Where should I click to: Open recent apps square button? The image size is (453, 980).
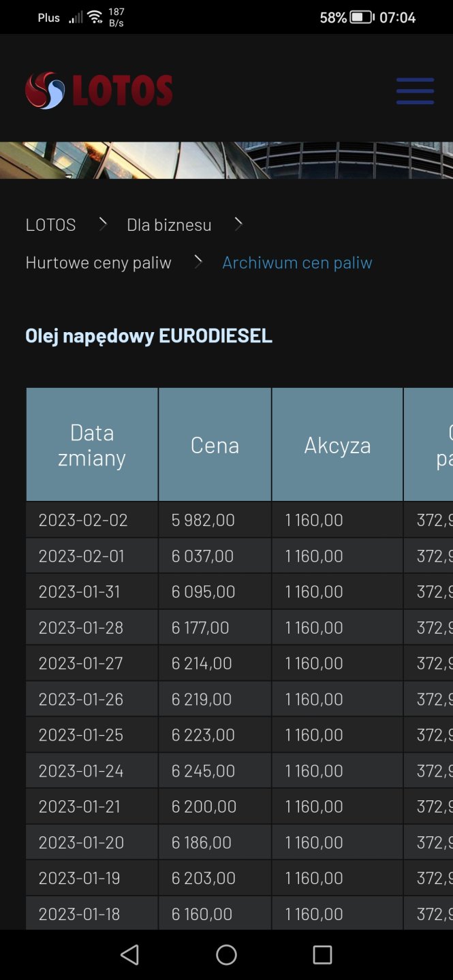(x=322, y=955)
